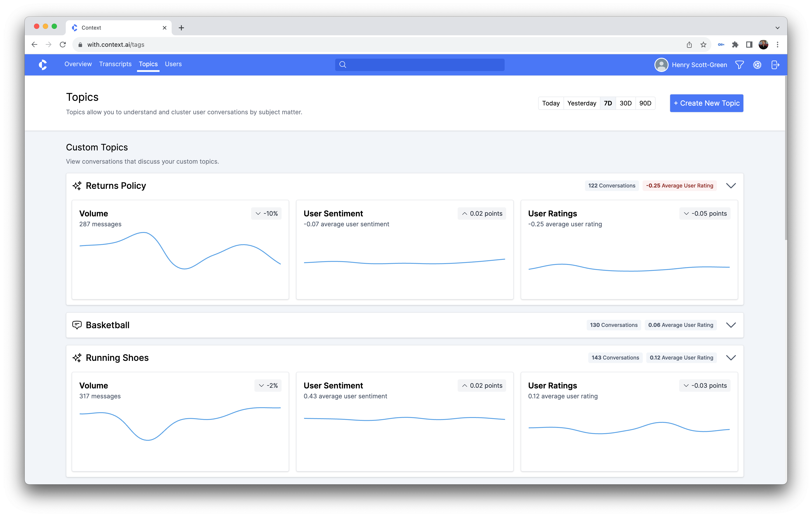
Task: Open the Users tab
Action: pyautogui.click(x=173, y=64)
